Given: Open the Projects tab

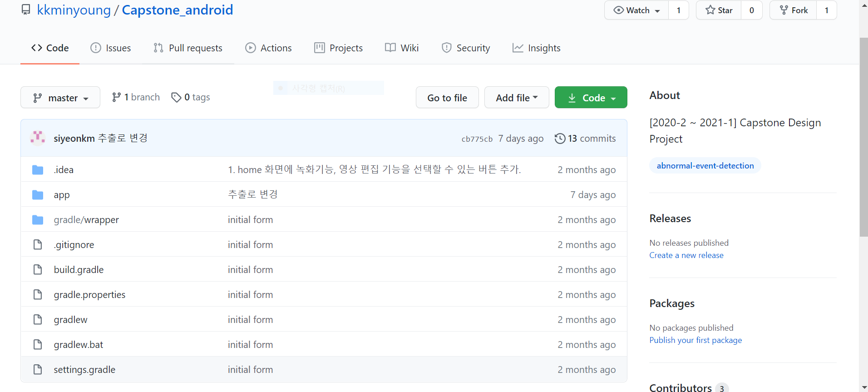Looking at the screenshot, I should click(338, 48).
